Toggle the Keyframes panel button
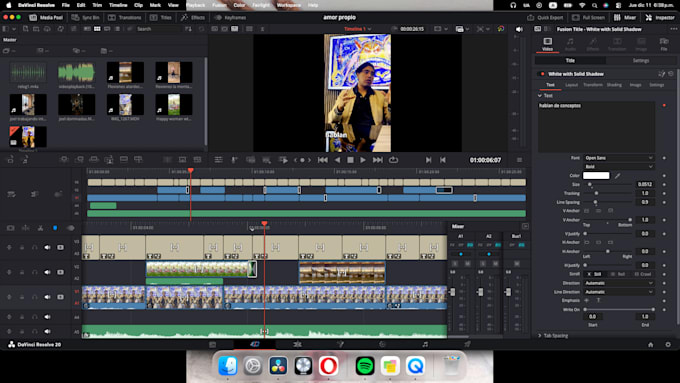 coord(230,18)
